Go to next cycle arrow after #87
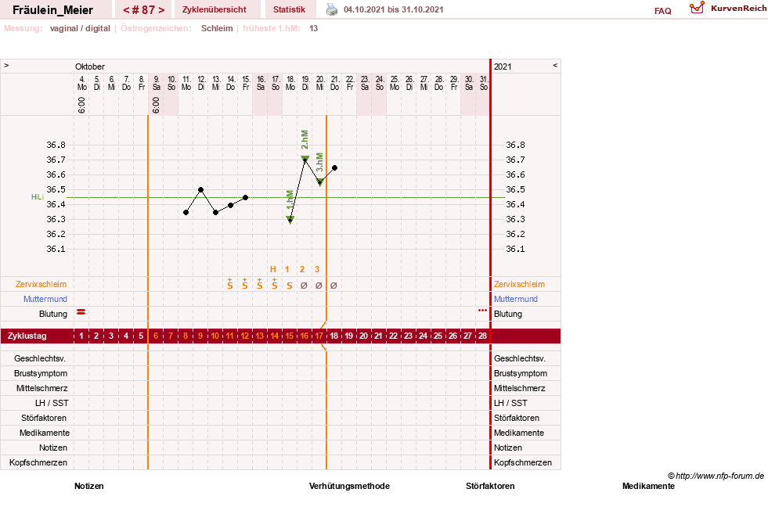This screenshot has height=532, width=768. pos(161,10)
